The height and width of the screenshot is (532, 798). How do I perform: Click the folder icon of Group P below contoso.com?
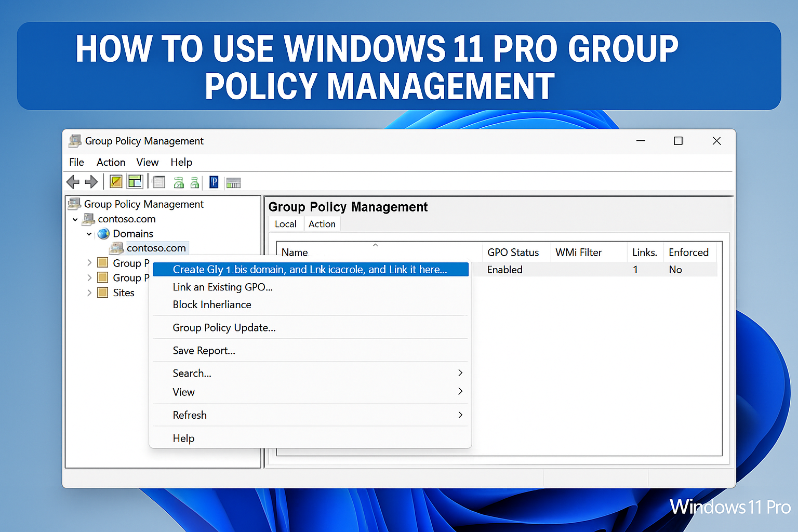103,263
